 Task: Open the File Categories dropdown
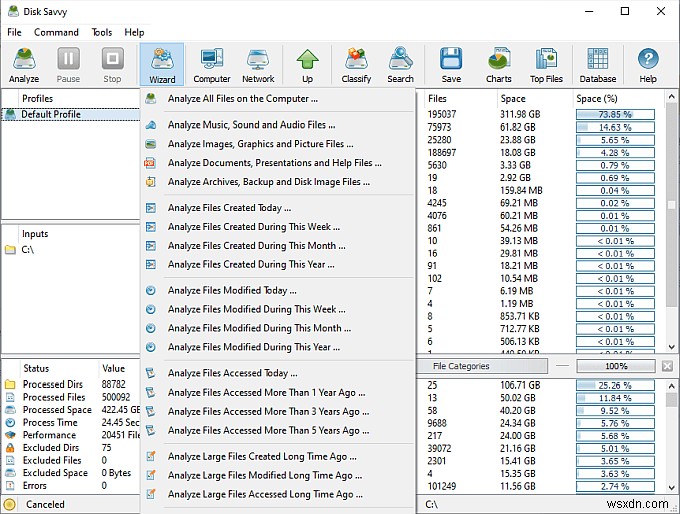(481, 366)
